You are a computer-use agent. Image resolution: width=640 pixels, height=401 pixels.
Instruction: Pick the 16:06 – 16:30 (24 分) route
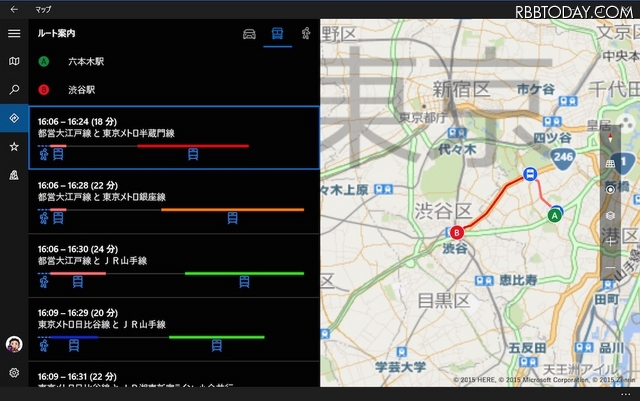(x=174, y=265)
